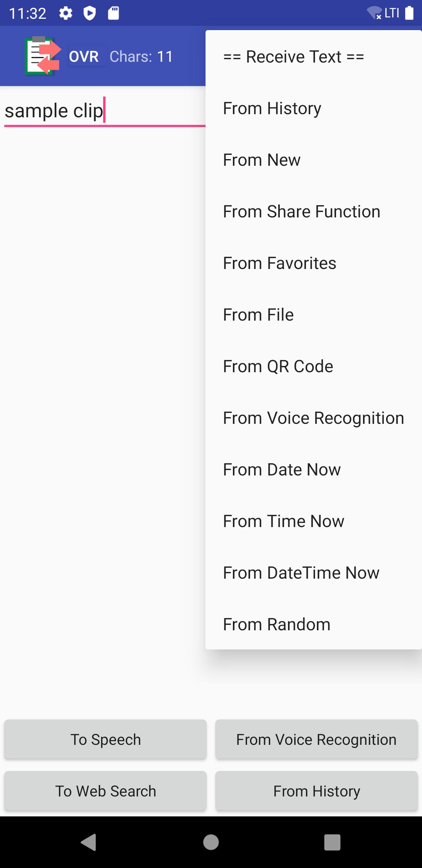Image resolution: width=422 pixels, height=868 pixels.
Task: Click the To Web Search button
Action: (x=105, y=791)
